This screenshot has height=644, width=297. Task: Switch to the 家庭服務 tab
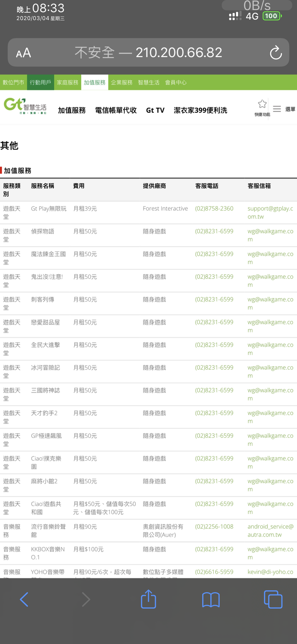pos(68,82)
